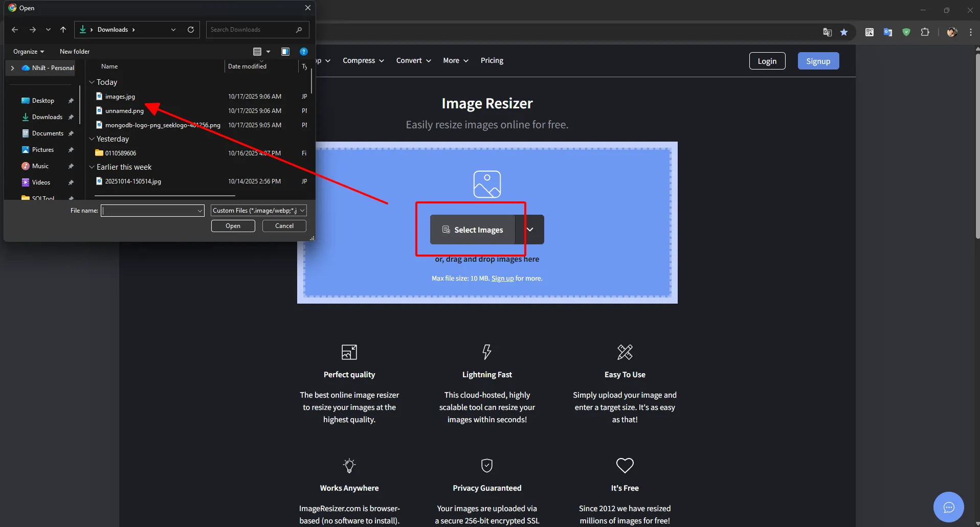Open the QR code extension icon
Viewport: 980px width, 527px height.
click(x=870, y=32)
